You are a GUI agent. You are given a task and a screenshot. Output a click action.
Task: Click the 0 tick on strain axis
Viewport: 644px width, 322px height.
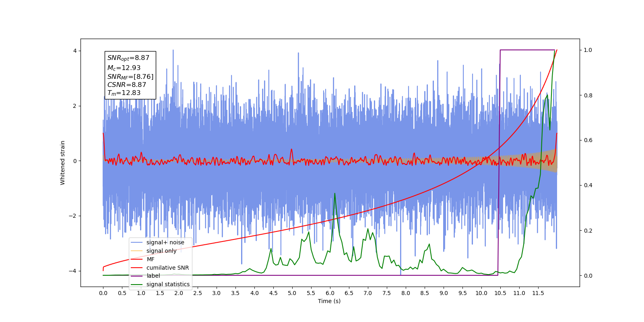[75, 161]
